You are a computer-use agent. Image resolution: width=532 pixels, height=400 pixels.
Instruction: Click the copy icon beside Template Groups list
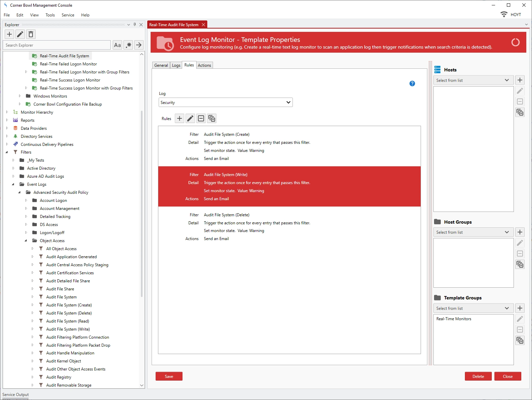pyautogui.click(x=520, y=340)
